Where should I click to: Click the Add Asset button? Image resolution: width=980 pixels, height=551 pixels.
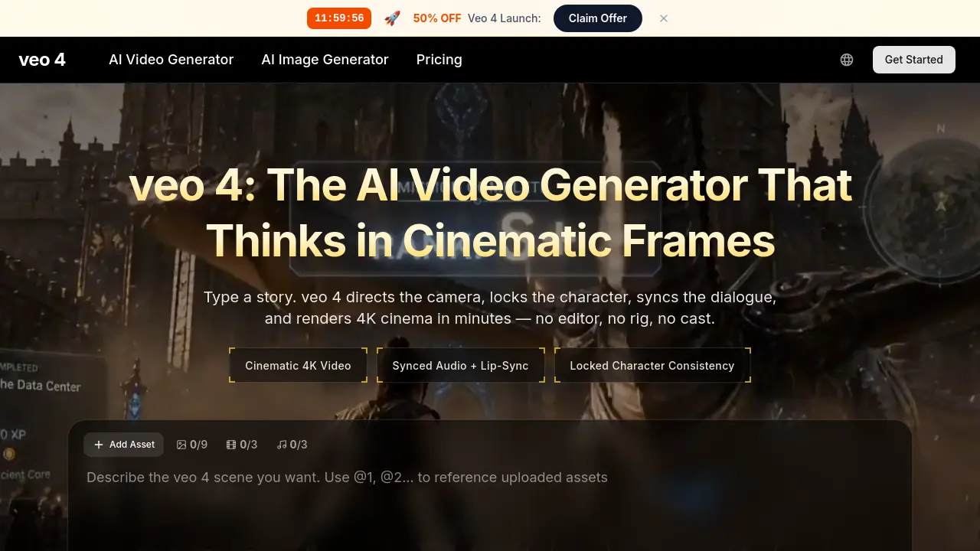(x=124, y=445)
